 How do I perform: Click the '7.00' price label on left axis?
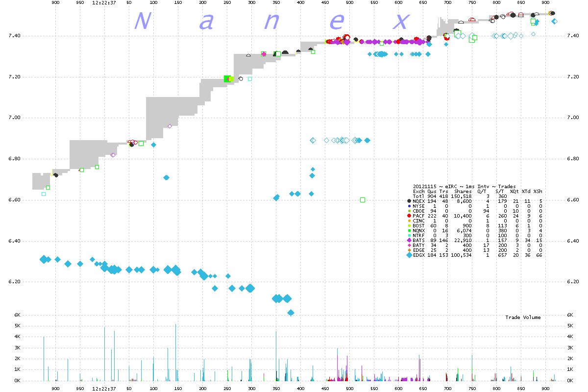(14, 118)
